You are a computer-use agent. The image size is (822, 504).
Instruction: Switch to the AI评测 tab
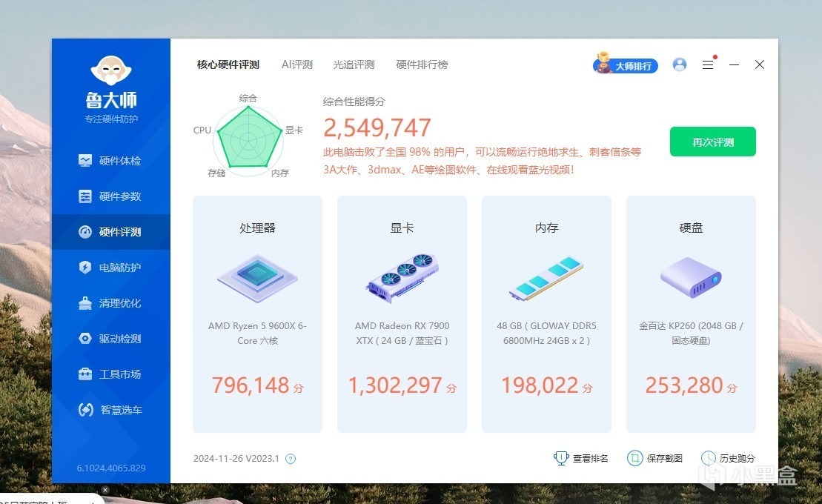[x=296, y=64]
